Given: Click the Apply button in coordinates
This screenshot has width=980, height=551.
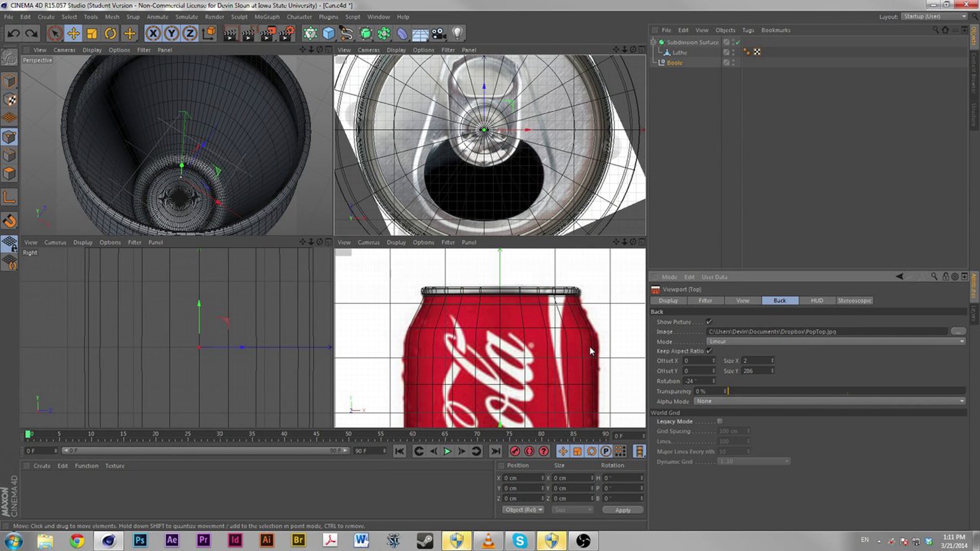Looking at the screenshot, I should tap(622, 510).
